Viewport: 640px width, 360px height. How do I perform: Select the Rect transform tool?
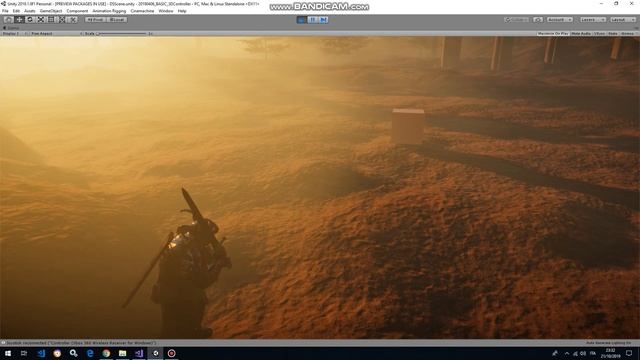[51, 20]
